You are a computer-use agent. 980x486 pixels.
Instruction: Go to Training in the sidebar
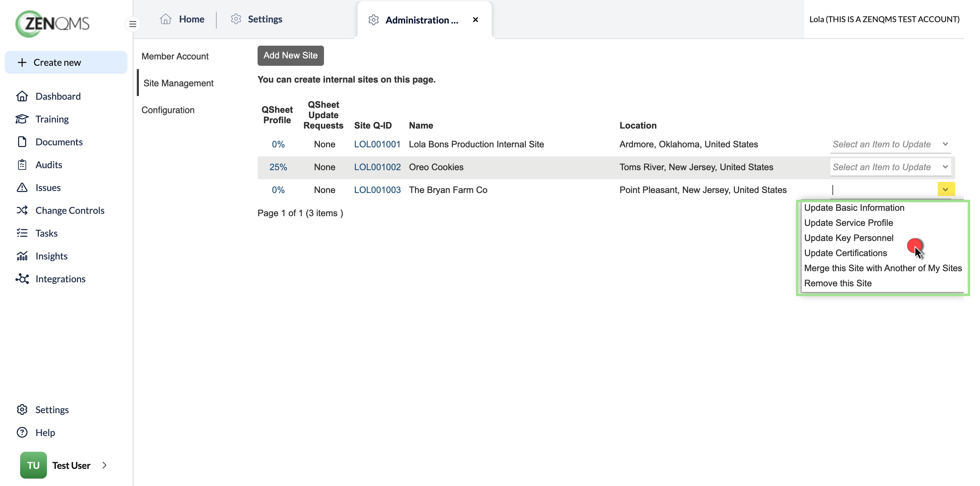[52, 119]
